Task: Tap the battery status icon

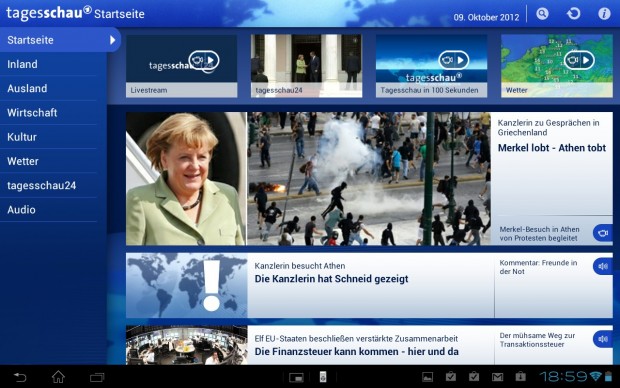Action: click(608, 376)
